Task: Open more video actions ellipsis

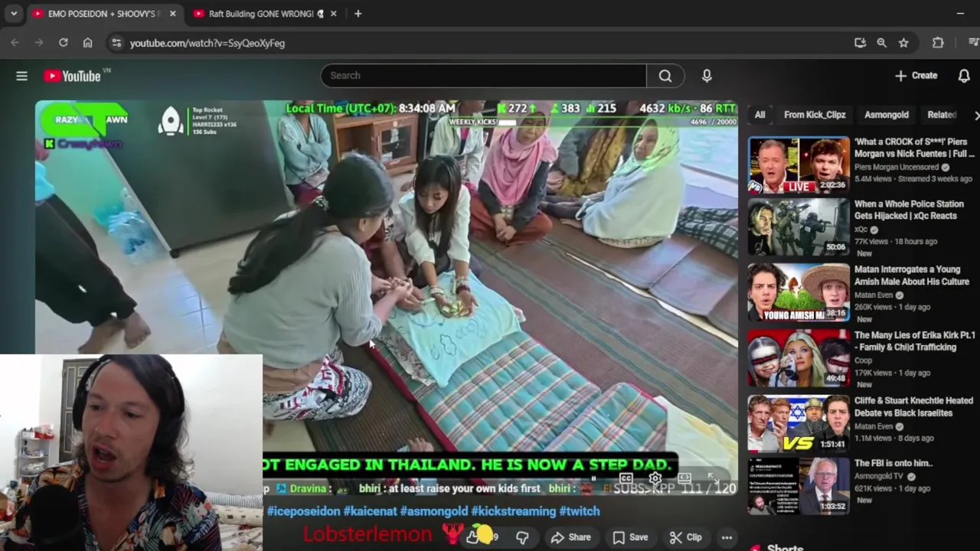Action: [x=727, y=537]
